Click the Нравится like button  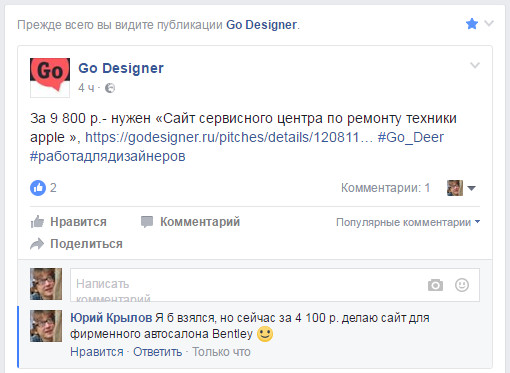click(x=69, y=222)
